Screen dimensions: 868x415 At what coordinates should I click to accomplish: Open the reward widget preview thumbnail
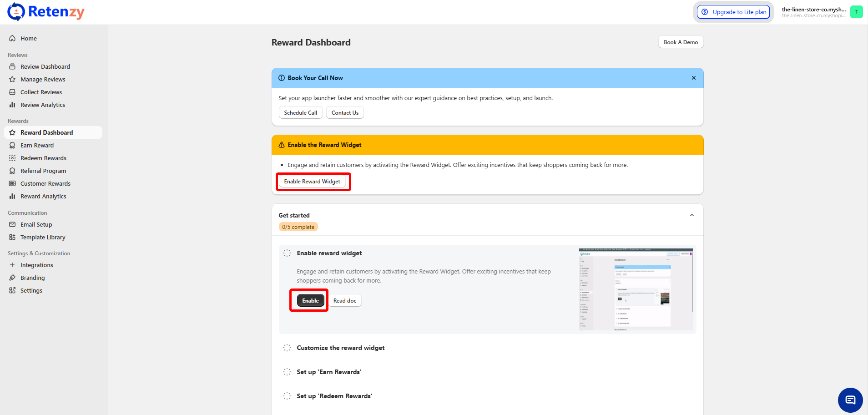coord(635,289)
